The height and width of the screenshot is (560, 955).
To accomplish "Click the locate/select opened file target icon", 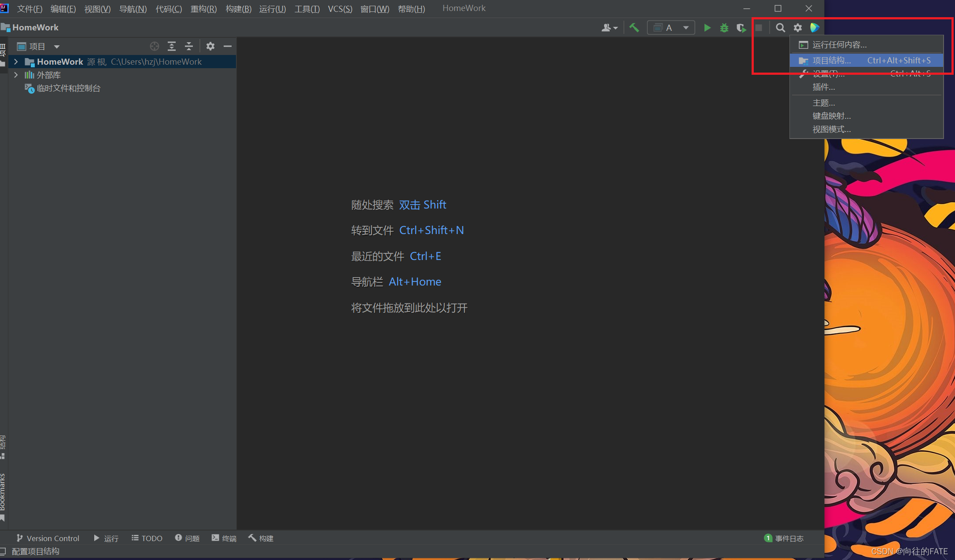I will (154, 46).
